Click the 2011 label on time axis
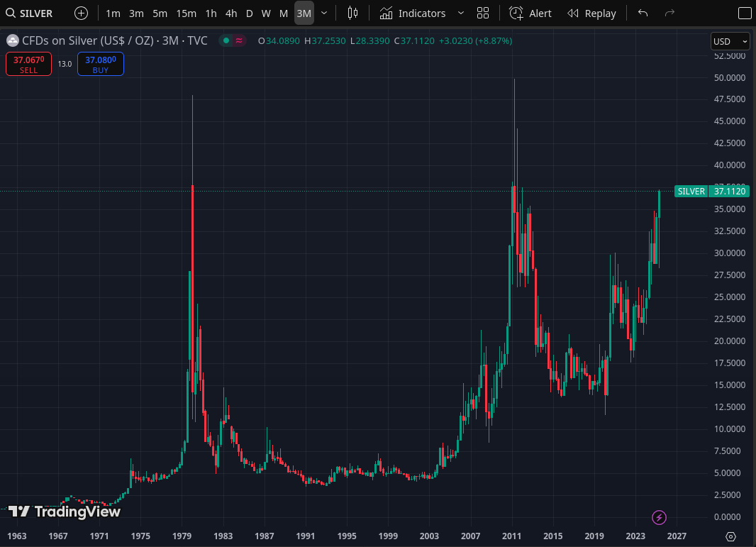The width and height of the screenshot is (756, 547). click(511, 536)
